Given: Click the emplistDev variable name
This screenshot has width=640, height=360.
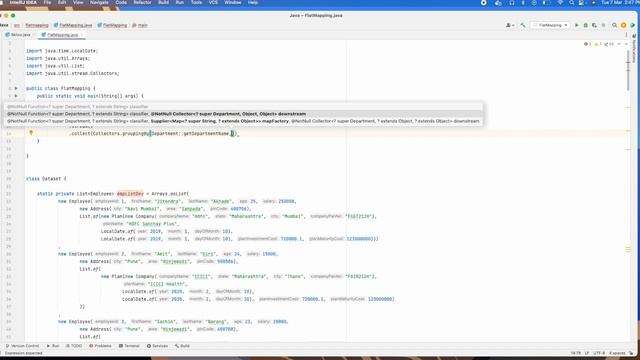Looking at the screenshot, I should (x=130, y=194).
